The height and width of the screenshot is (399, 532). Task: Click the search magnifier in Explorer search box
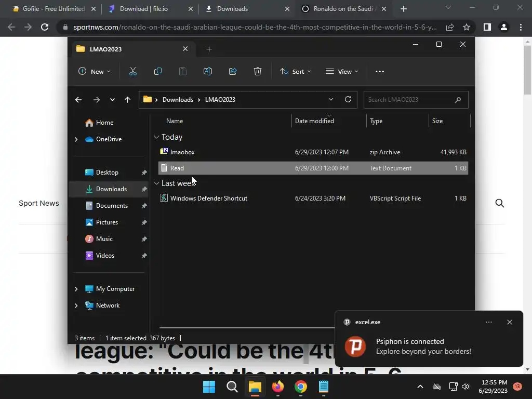(458, 100)
